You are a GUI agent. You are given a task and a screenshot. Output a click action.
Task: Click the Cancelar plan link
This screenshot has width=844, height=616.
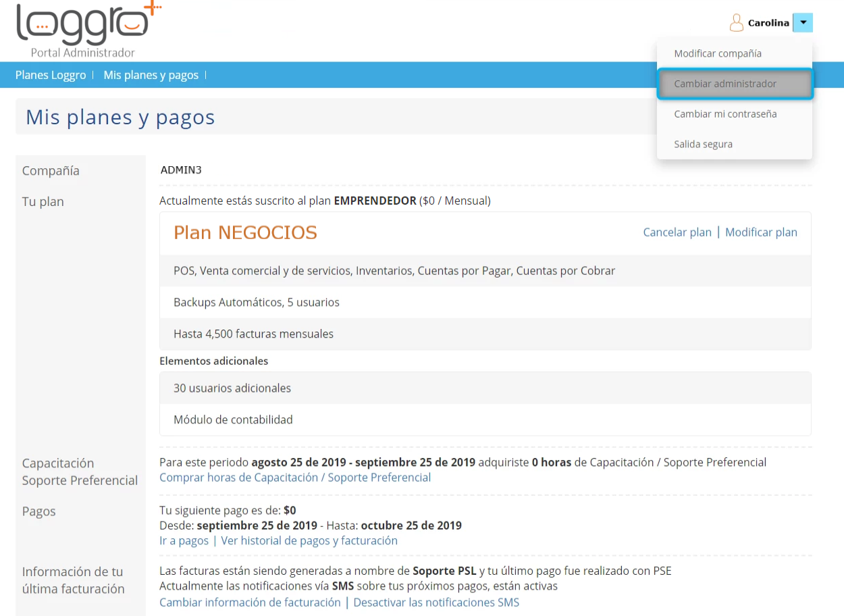coord(677,232)
